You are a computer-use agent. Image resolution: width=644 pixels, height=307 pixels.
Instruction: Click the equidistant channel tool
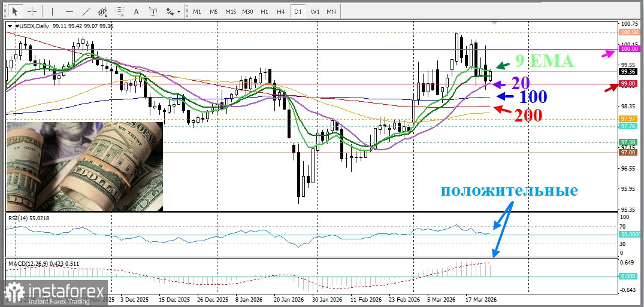coord(104,11)
